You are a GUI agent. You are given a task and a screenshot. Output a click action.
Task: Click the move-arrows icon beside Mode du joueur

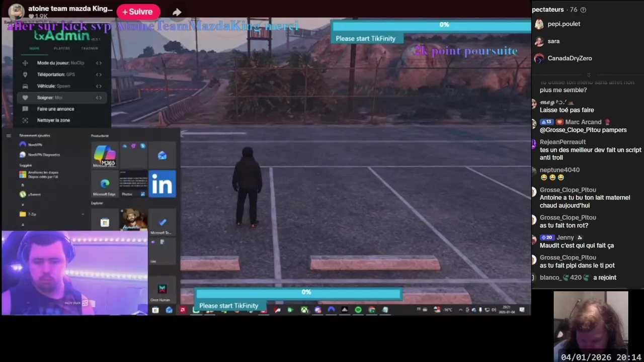pyautogui.click(x=25, y=63)
